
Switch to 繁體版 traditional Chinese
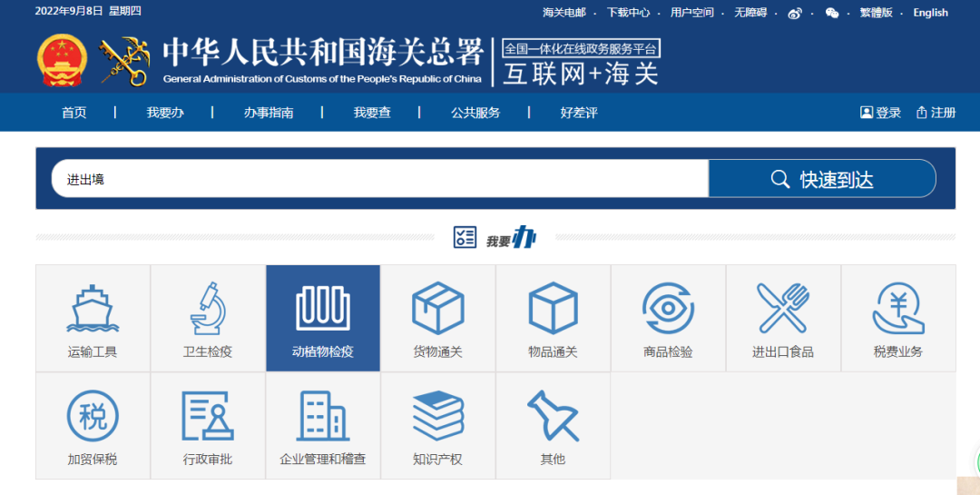point(877,13)
